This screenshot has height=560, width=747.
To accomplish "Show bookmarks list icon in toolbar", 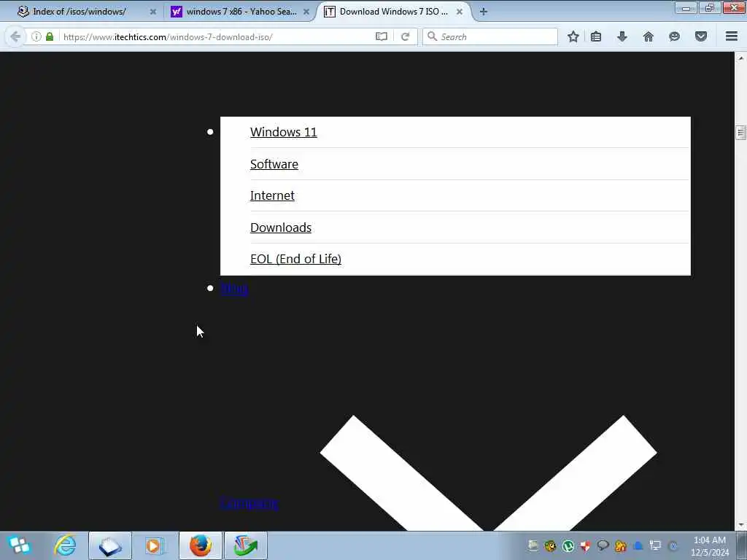I will [x=596, y=36].
